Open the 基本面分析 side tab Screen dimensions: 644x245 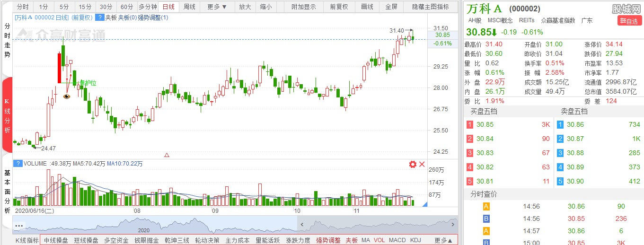click(7, 192)
